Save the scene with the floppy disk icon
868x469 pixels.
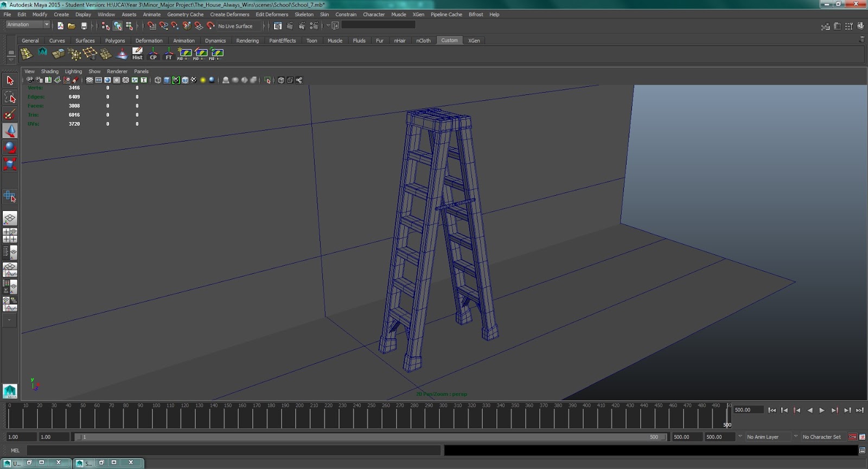84,25
